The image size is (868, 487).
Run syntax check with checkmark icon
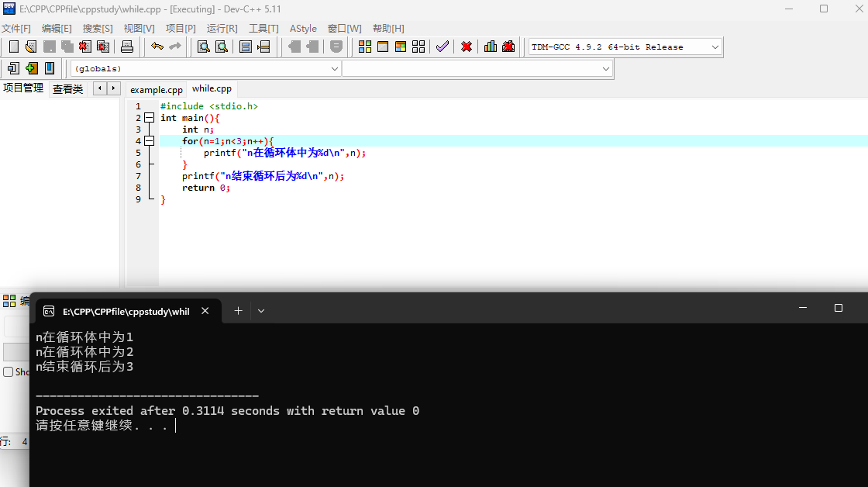(x=443, y=47)
